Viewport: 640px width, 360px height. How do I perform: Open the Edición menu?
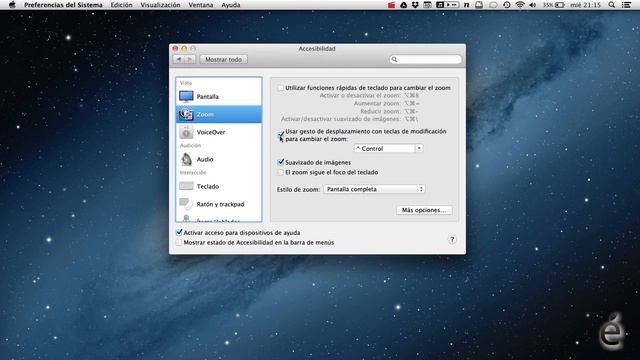[x=121, y=5]
